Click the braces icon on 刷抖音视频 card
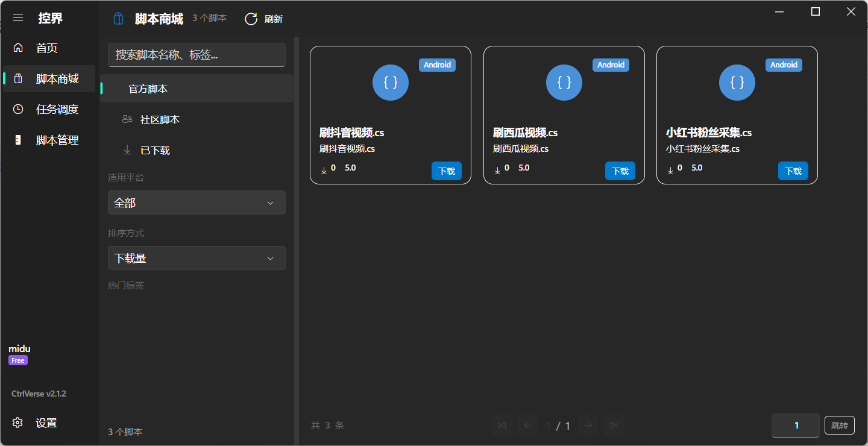Image resolution: width=868 pixels, height=446 pixels. pos(391,82)
